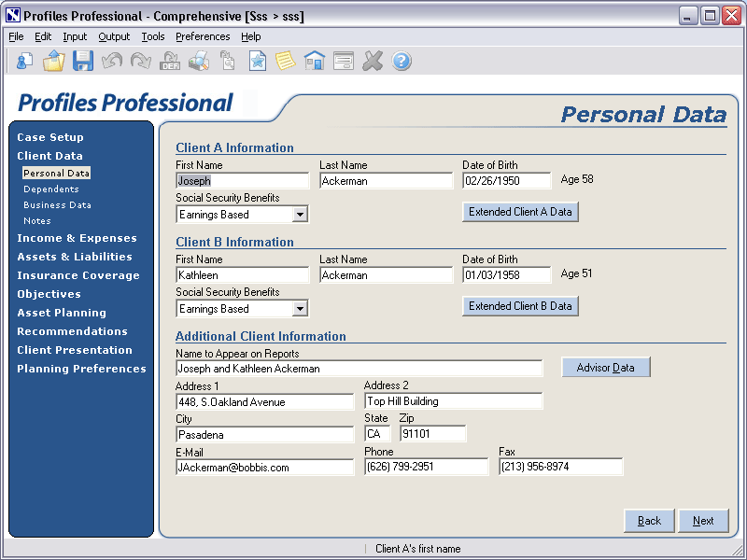Open Client A Social Security Benefits dropdown
Image resolution: width=747 pixels, height=560 pixels.
tap(300, 215)
